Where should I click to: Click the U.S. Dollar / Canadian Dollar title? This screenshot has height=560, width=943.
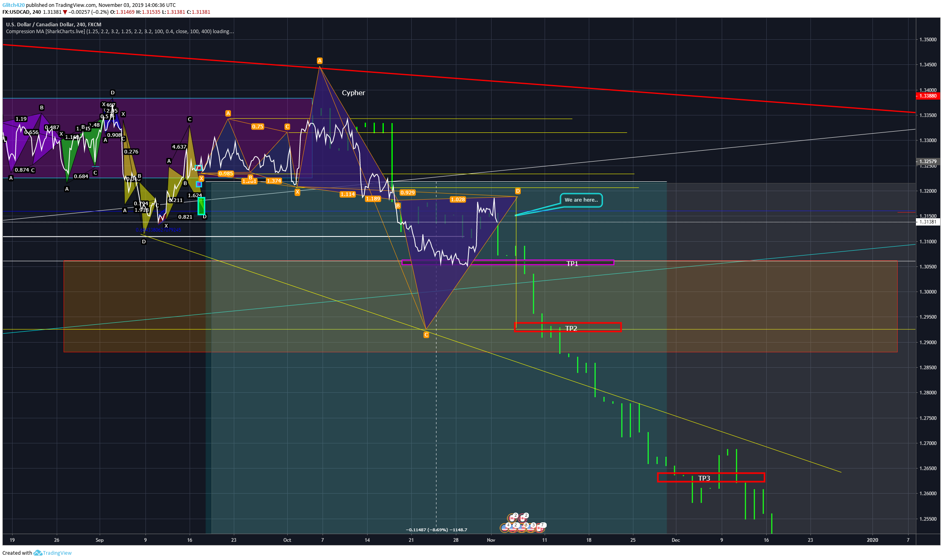click(53, 25)
